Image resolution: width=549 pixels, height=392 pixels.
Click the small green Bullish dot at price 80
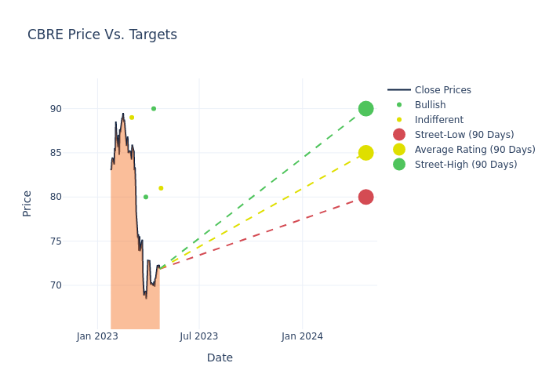146,197
